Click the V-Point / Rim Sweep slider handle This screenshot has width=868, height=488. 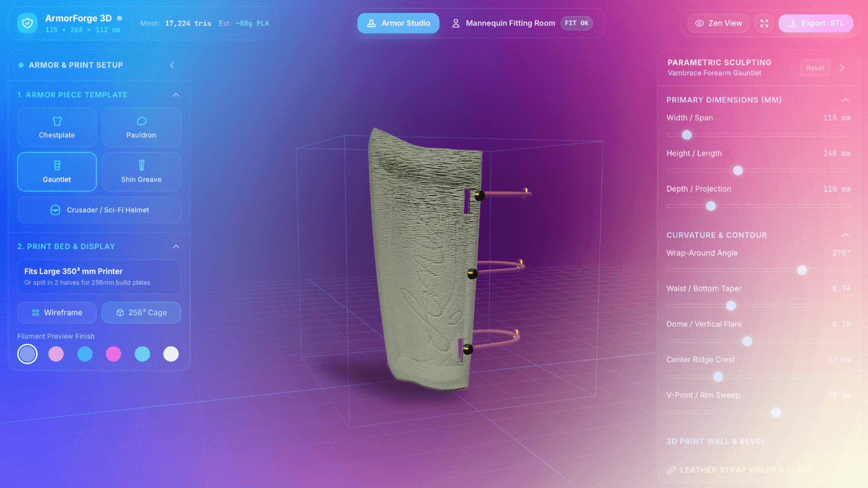pyautogui.click(x=776, y=412)
